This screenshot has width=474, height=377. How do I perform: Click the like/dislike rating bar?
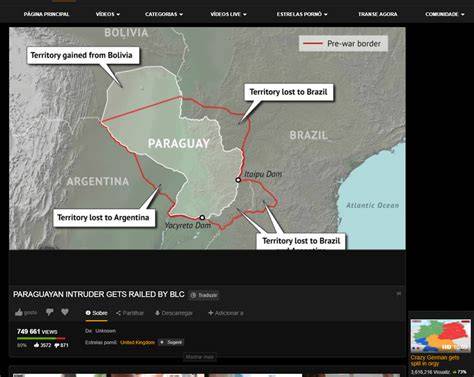tap(41, 338)
